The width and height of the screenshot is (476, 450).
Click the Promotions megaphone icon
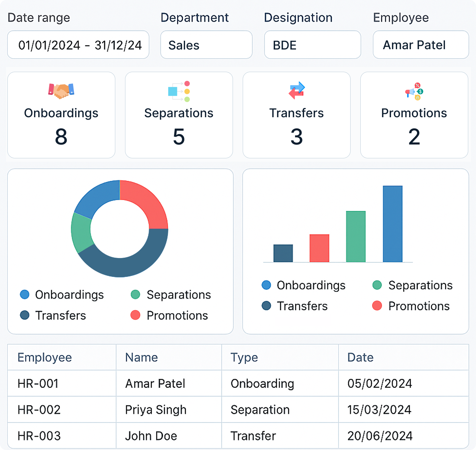point(414,91)
